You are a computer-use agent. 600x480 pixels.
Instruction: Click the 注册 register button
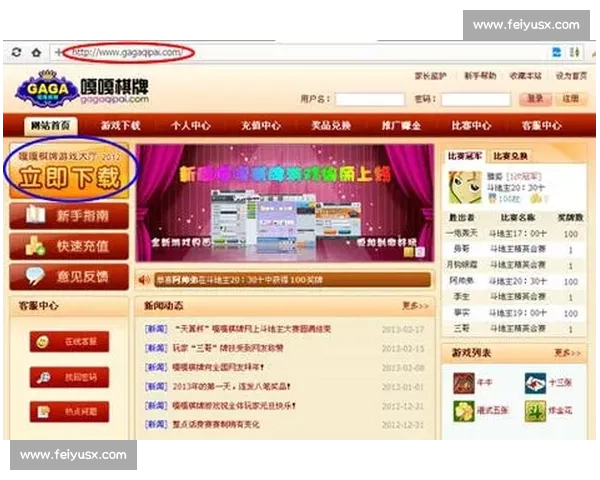click(x=570, y=99)
